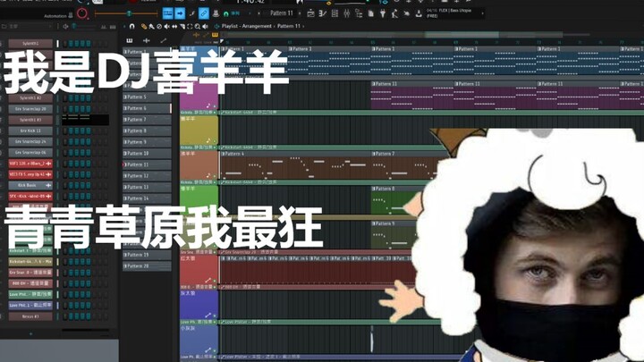Screen dimensions: 644x362
Task: Open the Nexus #3 channel button
Action: coord(30,316)
